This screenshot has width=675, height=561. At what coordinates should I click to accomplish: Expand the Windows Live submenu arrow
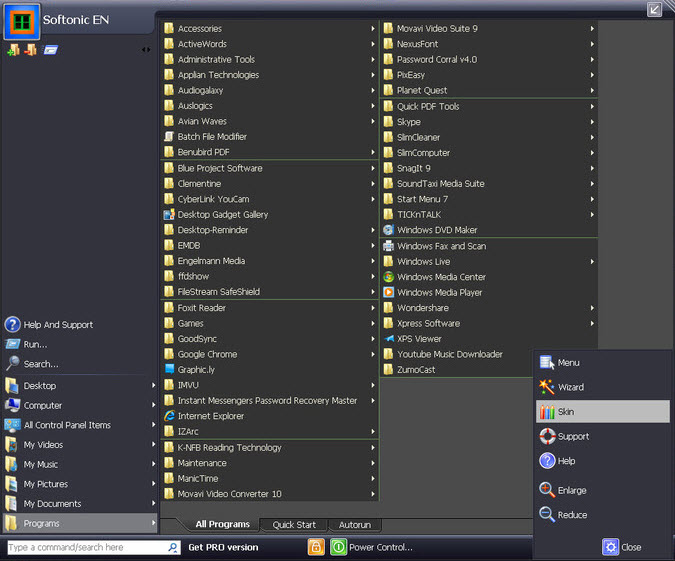click(x=592, y=261)
